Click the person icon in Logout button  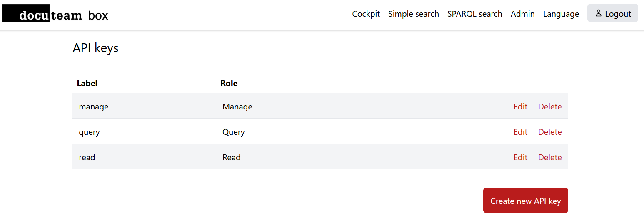pos(598,13)
